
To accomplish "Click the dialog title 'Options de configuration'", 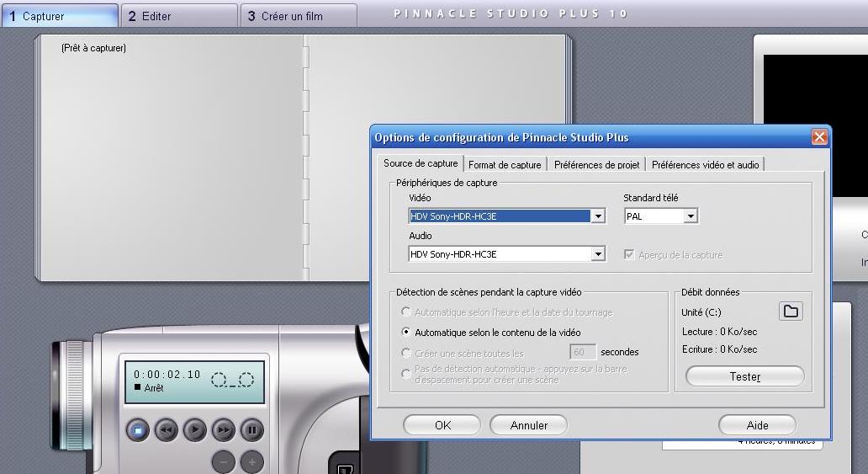I will point(501,137).
